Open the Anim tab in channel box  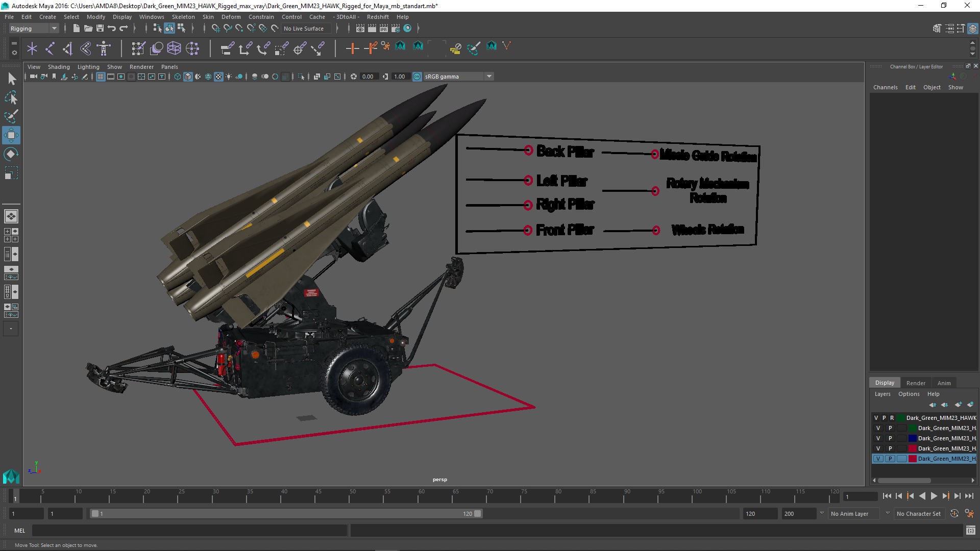click(944, 382)
